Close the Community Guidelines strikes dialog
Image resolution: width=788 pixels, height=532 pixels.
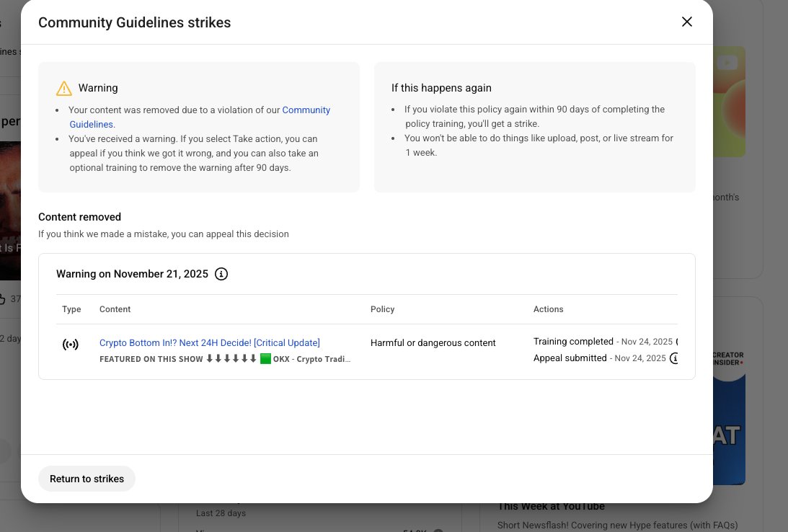(686, 22)
